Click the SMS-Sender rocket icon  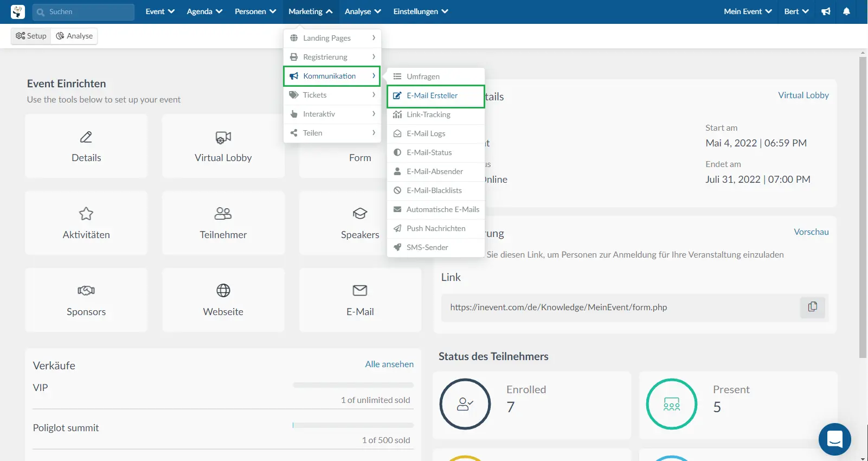(397, 247)
